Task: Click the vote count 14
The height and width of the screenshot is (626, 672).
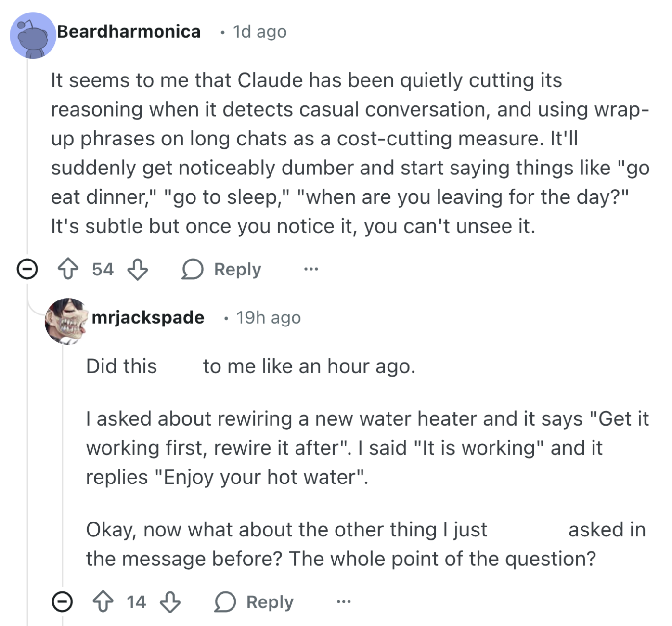Action: (136, 602)
